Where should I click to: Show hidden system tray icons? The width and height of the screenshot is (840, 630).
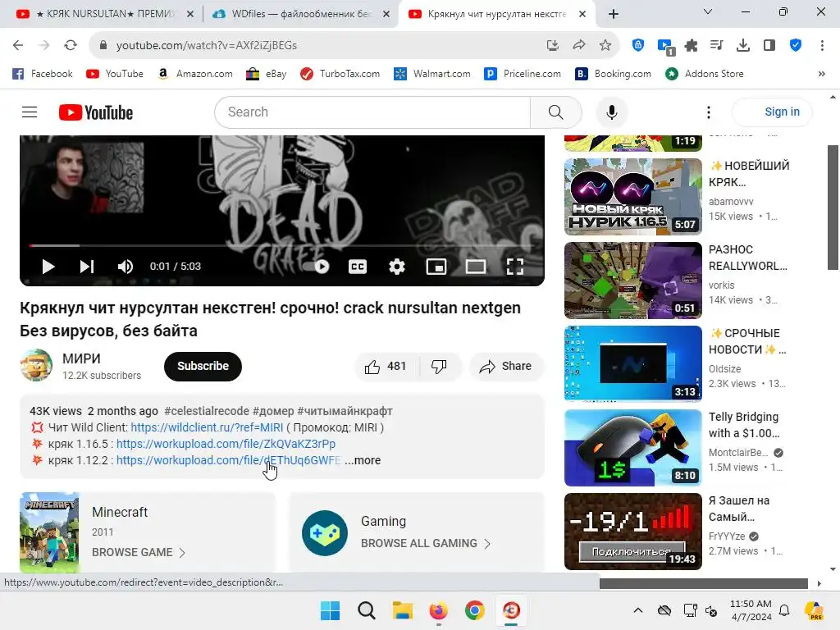click(638, 610)
